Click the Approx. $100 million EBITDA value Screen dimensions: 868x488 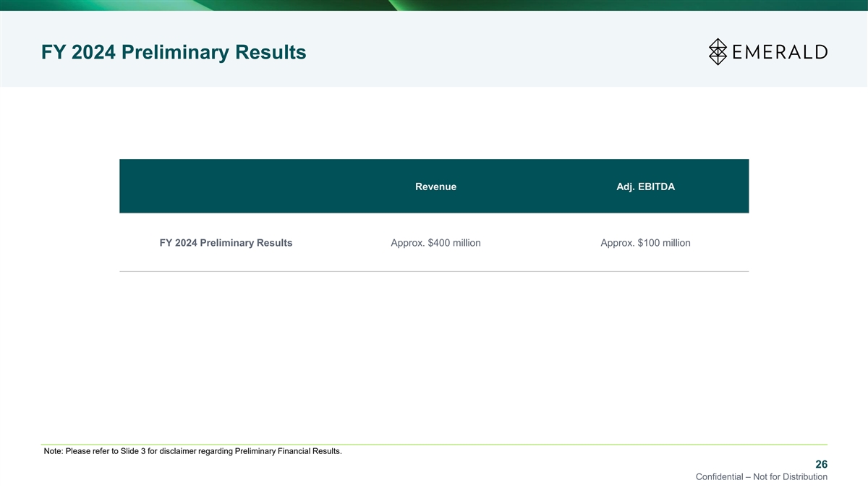(645, 243)
